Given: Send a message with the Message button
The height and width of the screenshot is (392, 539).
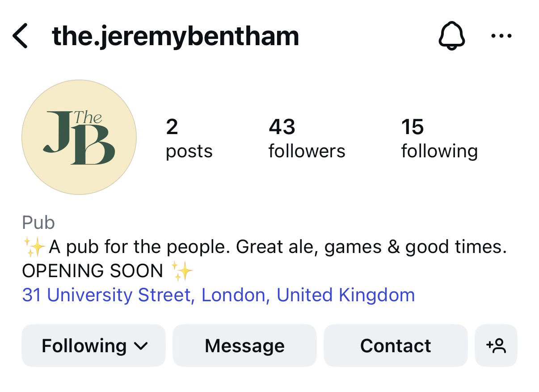Looking at the screenshot, I should point(244,346).
